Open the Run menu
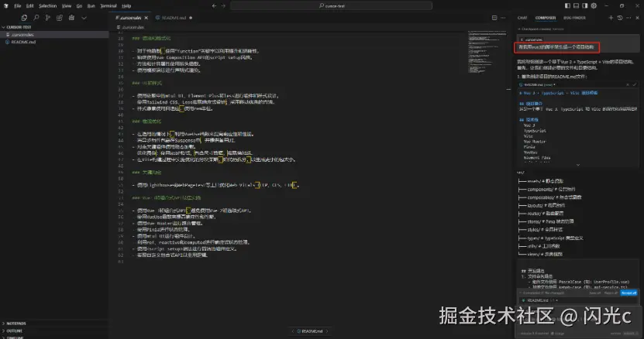This screenshot has height=339, width=644. click(x=91, y=5)
